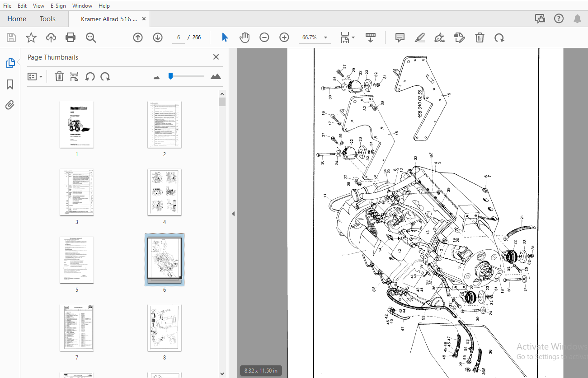
Task: Reduce thumbnail size with small mountain icon
Action: 157,77
